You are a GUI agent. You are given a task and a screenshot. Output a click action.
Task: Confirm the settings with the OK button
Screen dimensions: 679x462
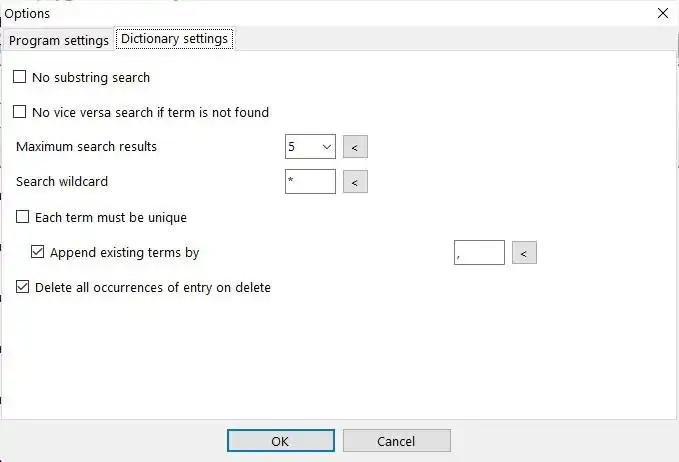pos(281,441)
